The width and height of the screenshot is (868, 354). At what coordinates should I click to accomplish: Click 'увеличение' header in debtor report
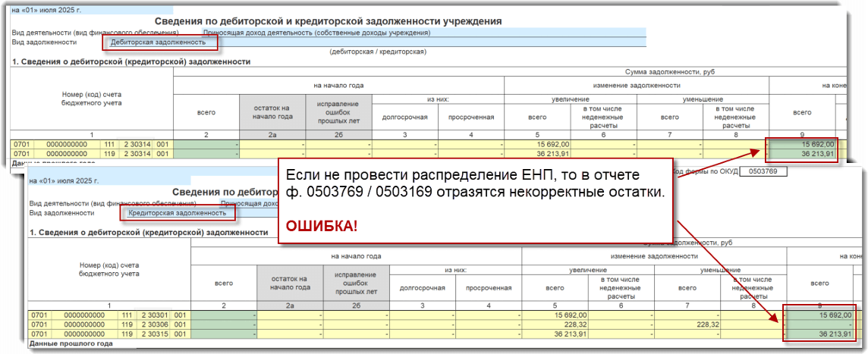coord(570,99)
